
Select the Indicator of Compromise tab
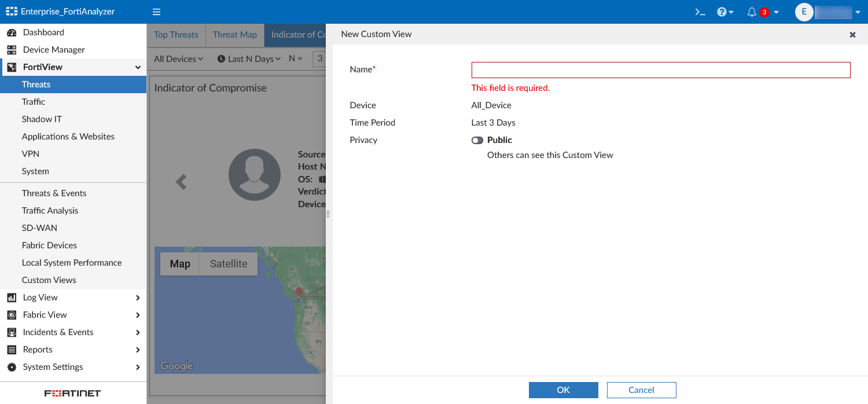click(295, 35)
